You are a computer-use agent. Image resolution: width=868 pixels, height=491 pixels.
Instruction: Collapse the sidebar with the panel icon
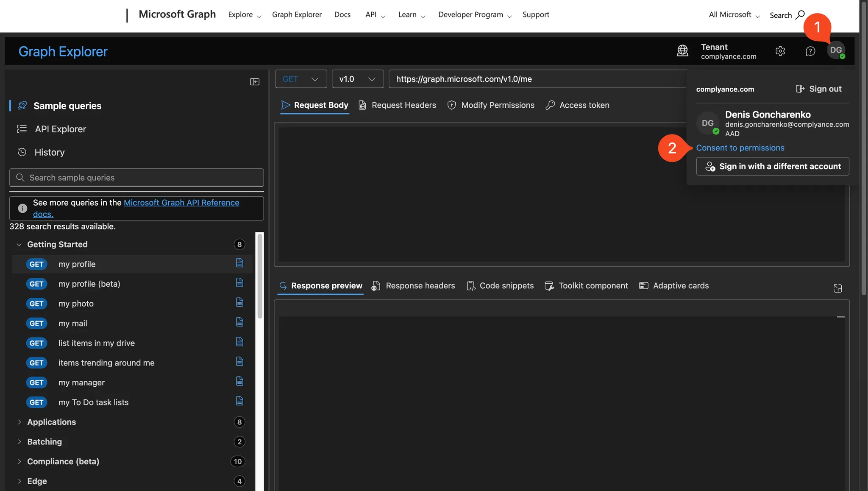pos(255,81)
